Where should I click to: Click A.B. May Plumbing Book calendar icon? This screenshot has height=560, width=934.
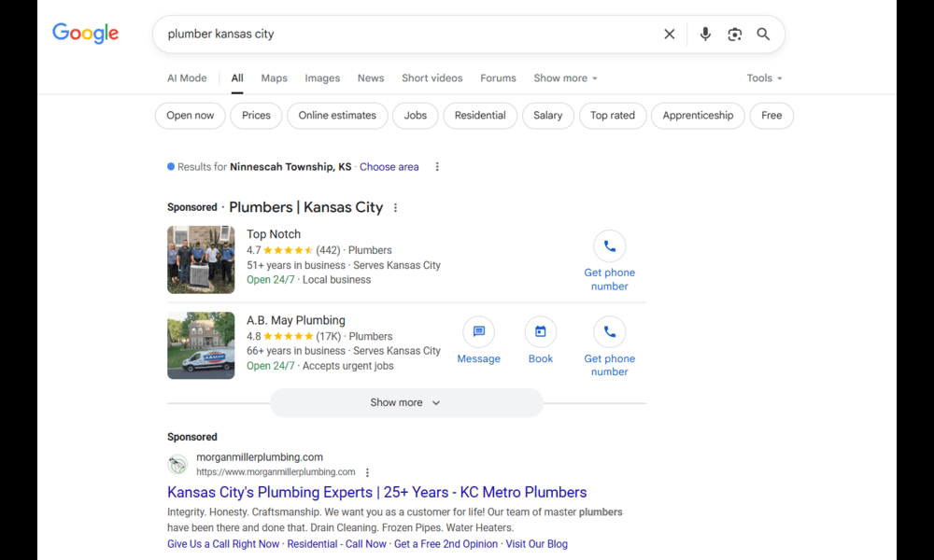[x=540, y=332]
